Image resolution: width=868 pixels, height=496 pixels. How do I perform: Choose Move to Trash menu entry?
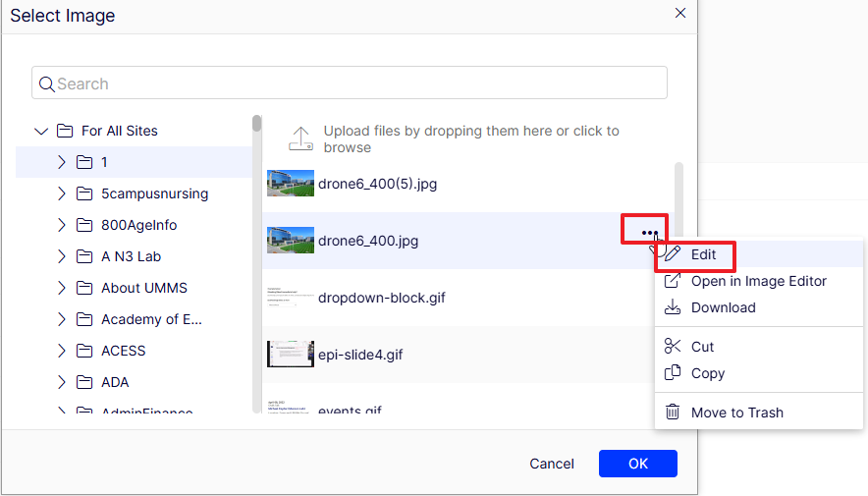736,413
